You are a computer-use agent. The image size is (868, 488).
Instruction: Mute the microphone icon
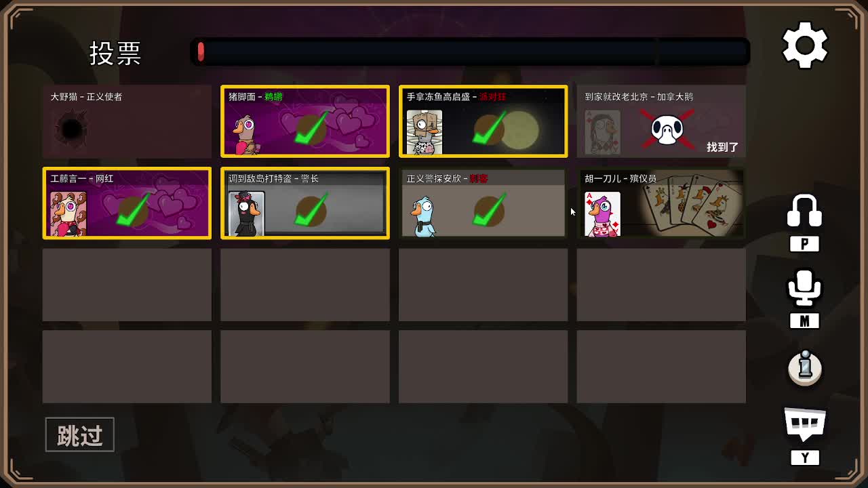click(x=804, y=288)
